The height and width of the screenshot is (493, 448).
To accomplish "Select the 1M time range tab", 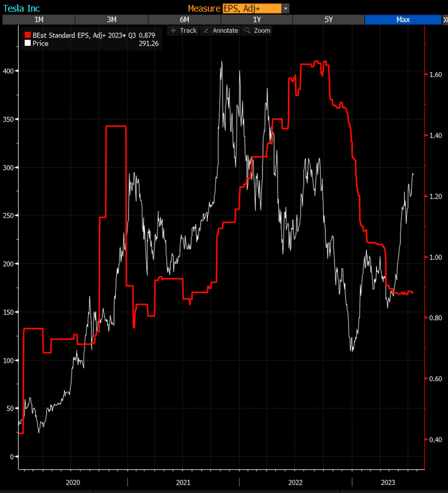I will click(x=39, y=19).
